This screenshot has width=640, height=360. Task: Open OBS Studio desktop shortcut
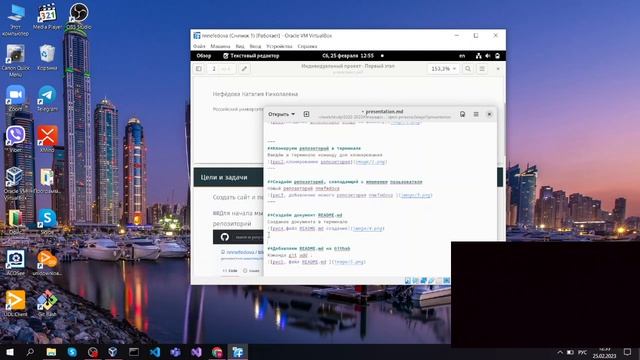[79, 16]
